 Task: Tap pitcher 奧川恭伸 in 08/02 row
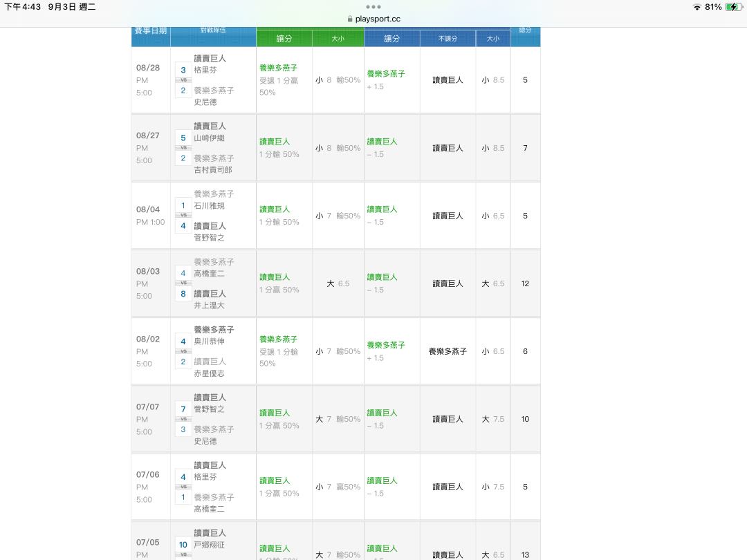coord(209,342)
